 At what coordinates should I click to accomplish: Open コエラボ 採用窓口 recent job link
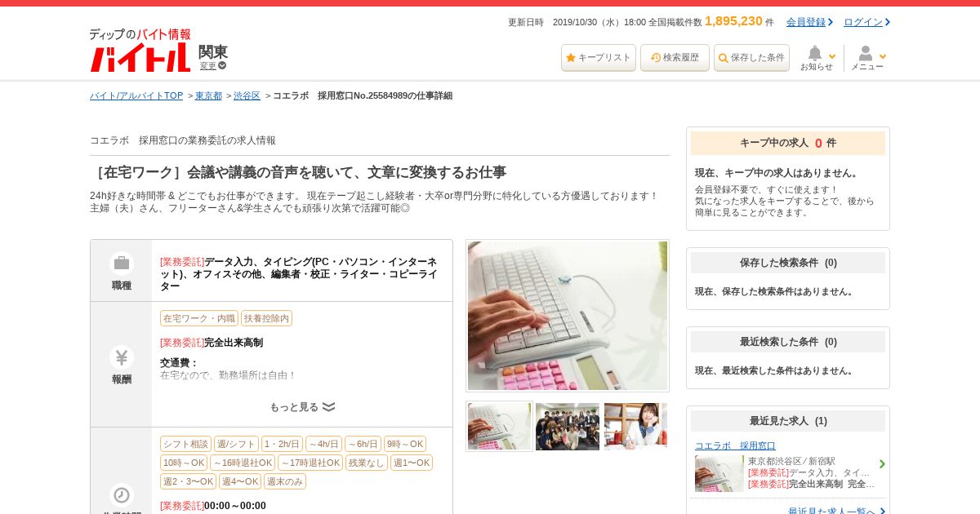tap(735, 445)
